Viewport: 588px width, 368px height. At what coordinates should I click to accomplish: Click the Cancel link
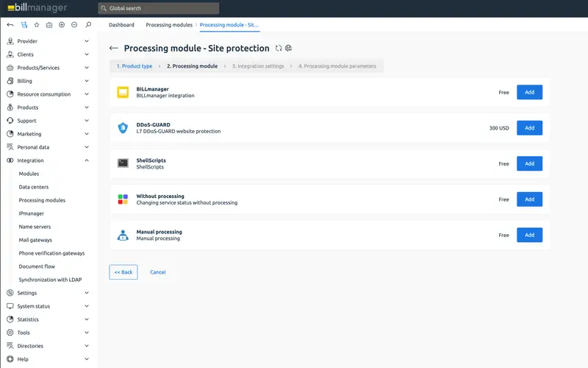click(157, 272)
